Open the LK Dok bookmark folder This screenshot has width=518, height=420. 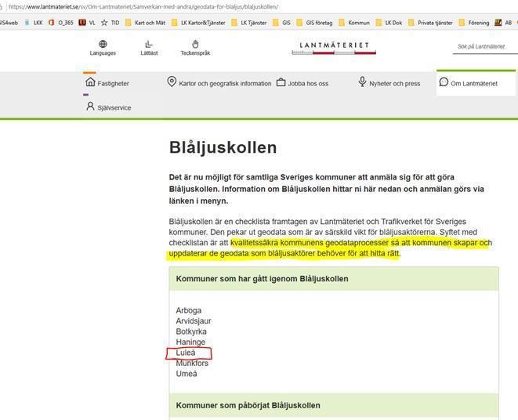(389, 23)
